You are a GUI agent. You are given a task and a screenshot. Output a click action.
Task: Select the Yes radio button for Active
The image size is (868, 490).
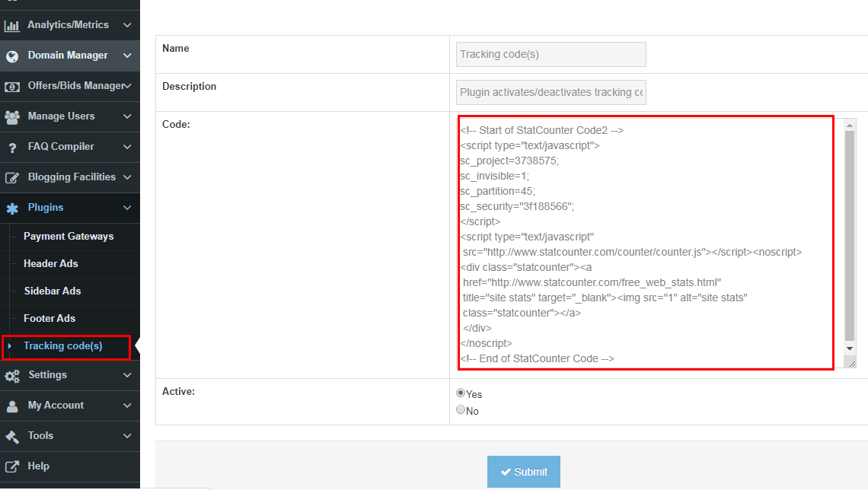(461, 393)
